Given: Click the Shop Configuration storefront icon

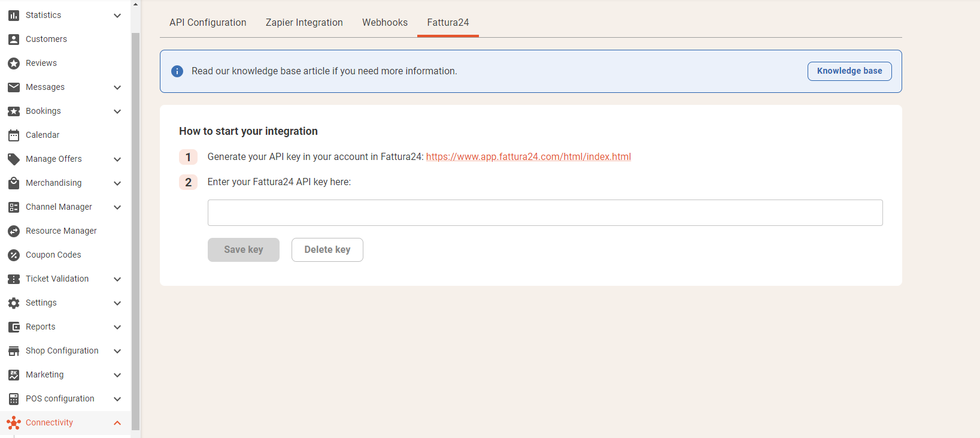Looking at the screenshot, I should (x=14, y=351).
